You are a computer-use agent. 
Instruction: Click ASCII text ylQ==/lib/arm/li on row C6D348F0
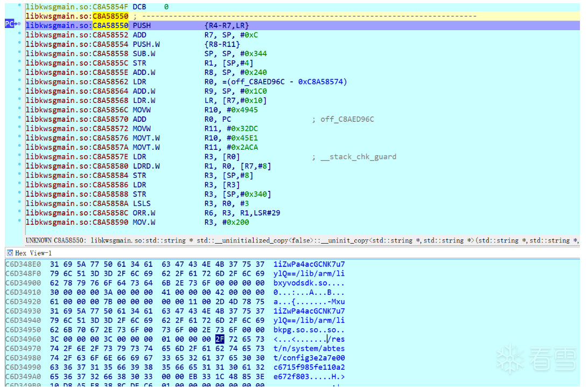[x=309, y=274]
